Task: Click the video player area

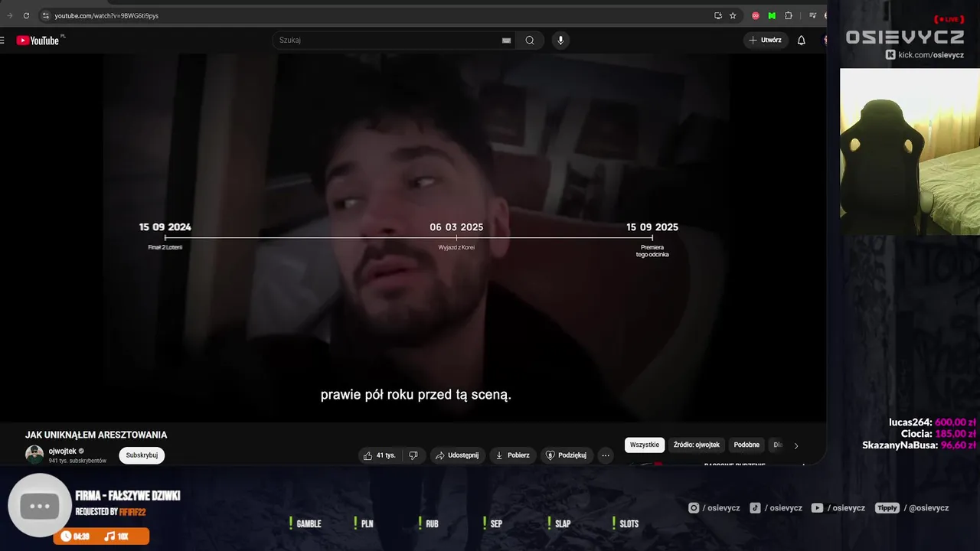Action: point(413,237)
